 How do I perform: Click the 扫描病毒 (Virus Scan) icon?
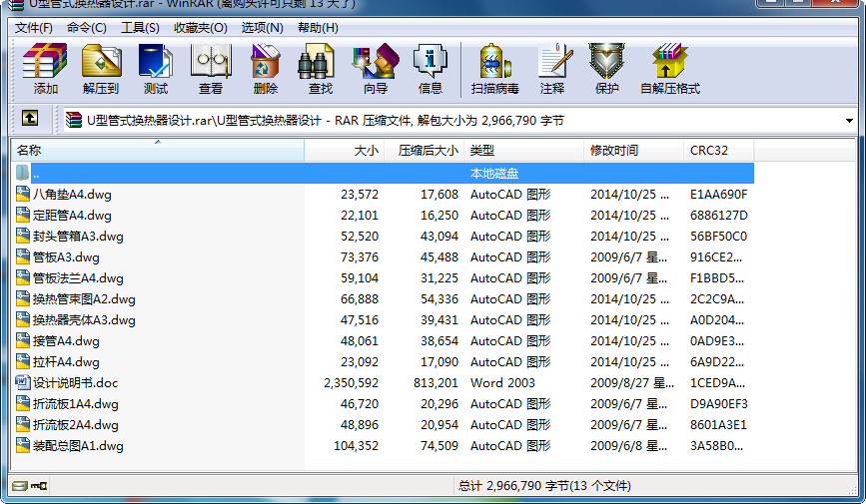494,60
